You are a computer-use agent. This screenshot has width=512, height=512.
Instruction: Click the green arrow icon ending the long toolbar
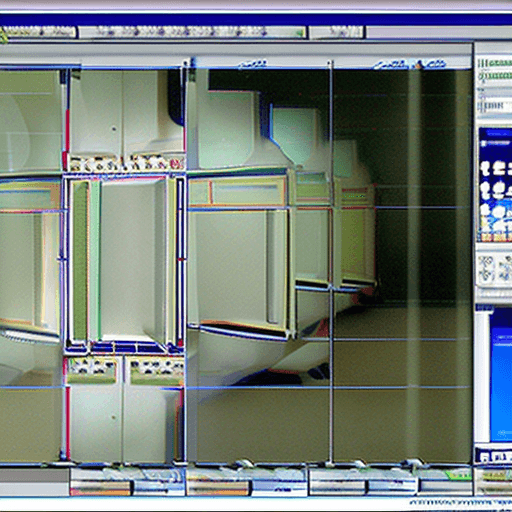[300, 33]
